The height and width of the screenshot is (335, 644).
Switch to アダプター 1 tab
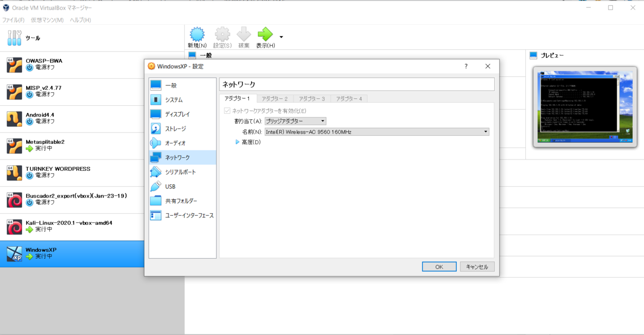238,99
